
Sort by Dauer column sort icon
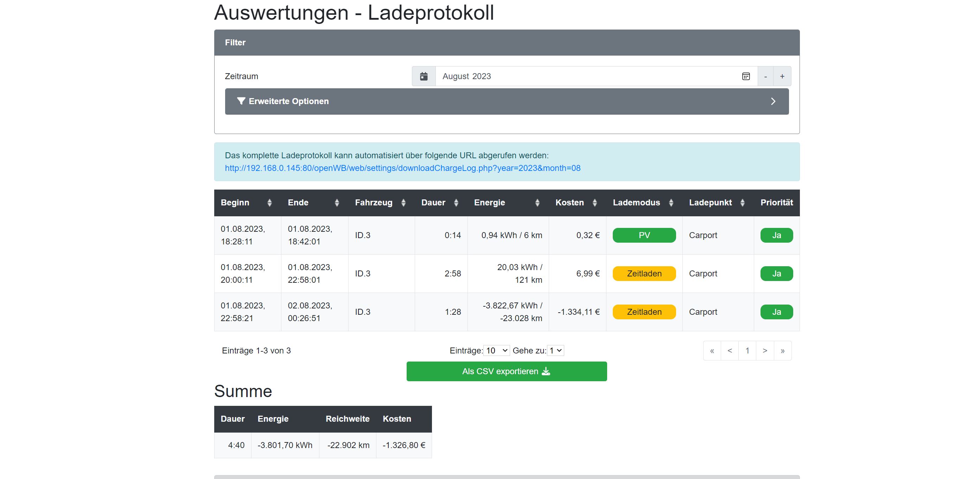tap(456, 203)
